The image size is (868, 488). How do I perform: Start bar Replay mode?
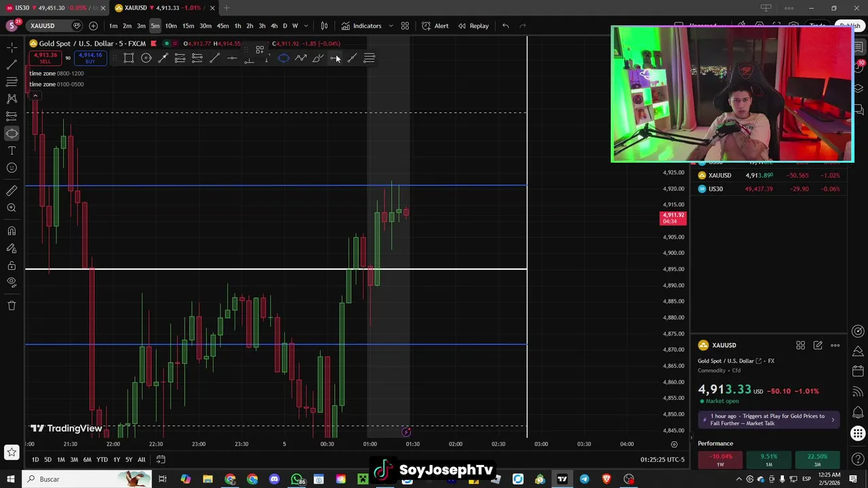click(473, 26)
